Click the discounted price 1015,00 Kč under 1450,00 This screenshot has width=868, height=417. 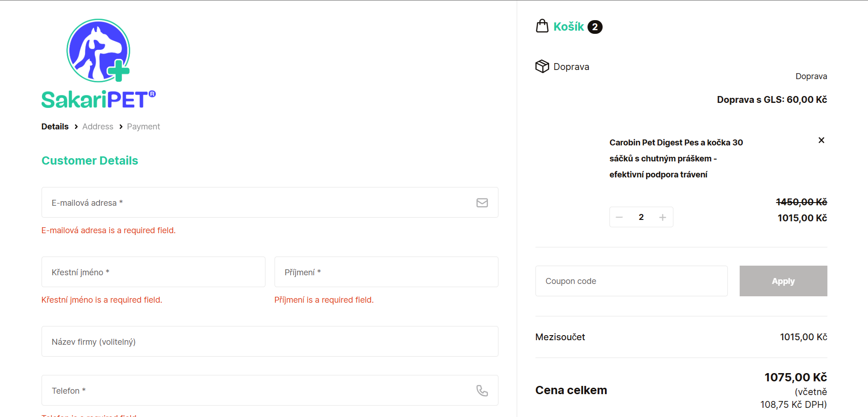802,218
